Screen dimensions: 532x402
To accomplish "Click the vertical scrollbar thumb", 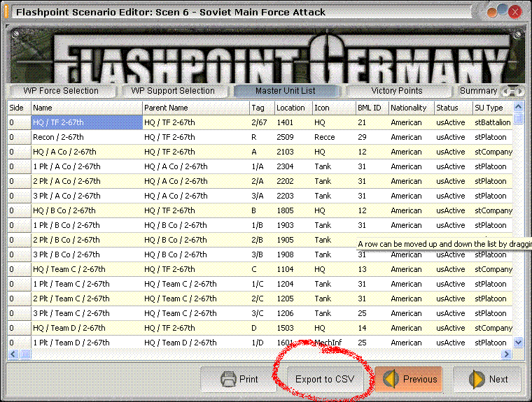I will (x=518, y=118).
